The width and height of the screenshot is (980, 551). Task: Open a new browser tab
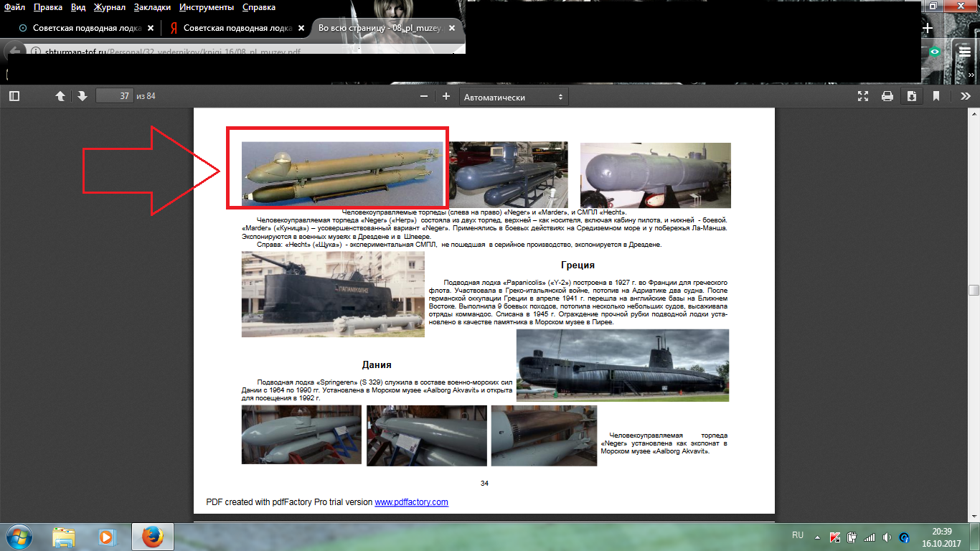point(927,28)
